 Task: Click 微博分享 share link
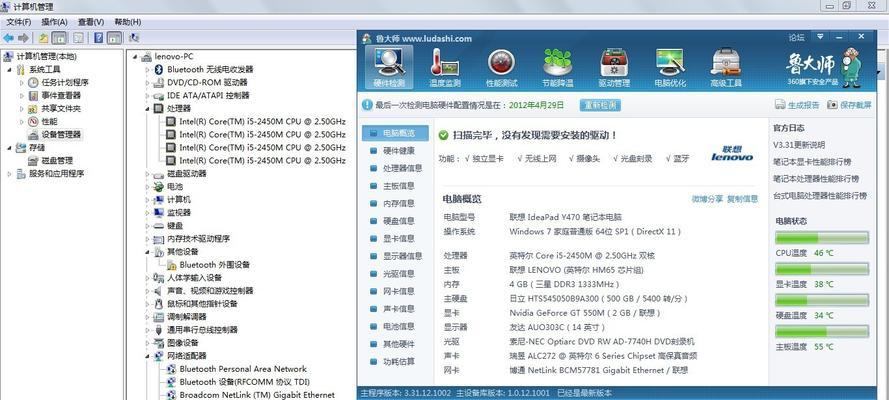707,199
